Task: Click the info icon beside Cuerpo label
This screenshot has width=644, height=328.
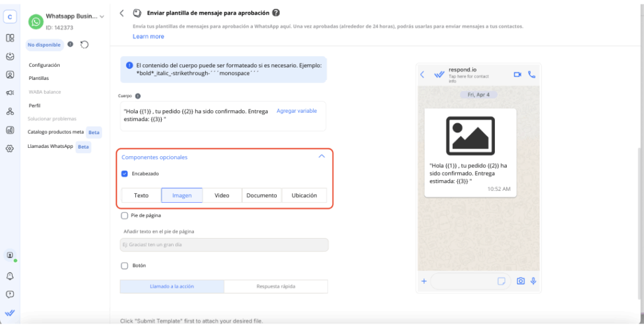Action: pyautogui.click(x=138, y=96)
